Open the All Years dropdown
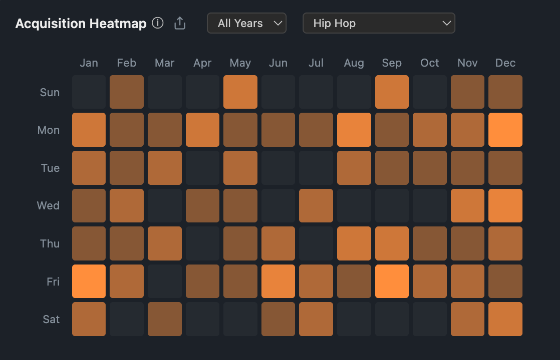Screen dimensions: 560x360 (247, 23)
